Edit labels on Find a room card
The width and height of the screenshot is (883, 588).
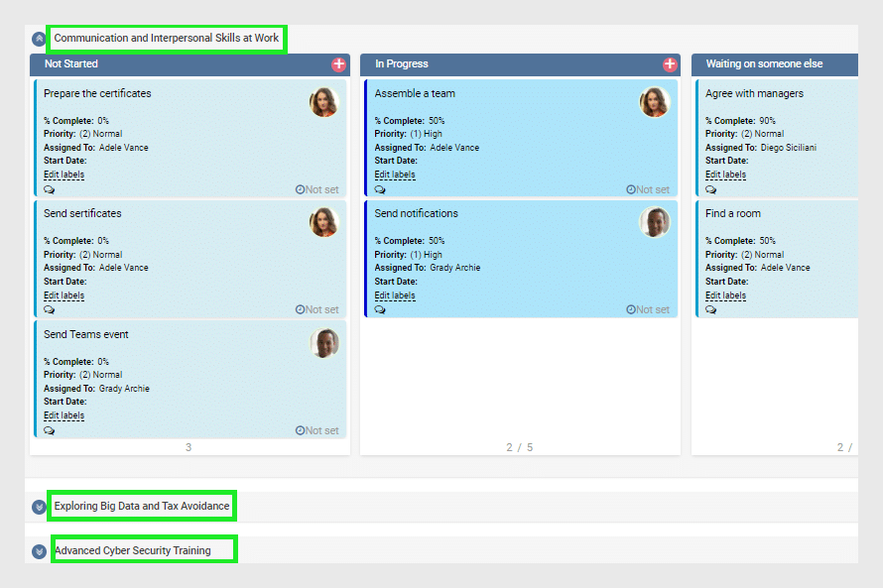(x=725, y=295)
